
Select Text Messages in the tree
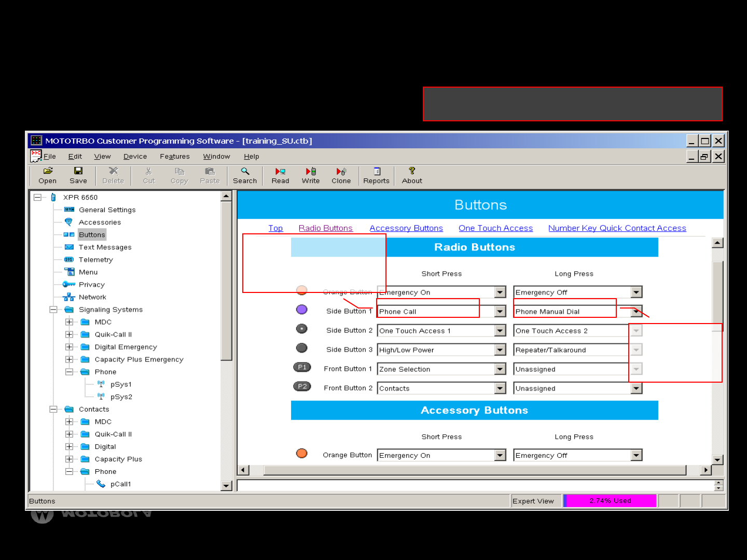105,247
